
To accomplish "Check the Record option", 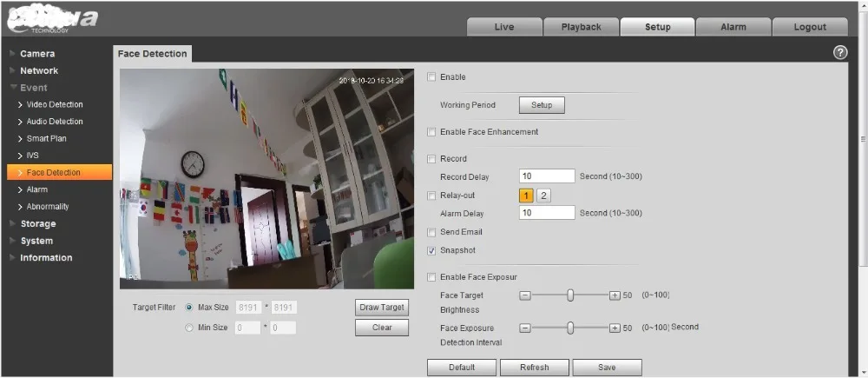I will click(x=431, y=159).
